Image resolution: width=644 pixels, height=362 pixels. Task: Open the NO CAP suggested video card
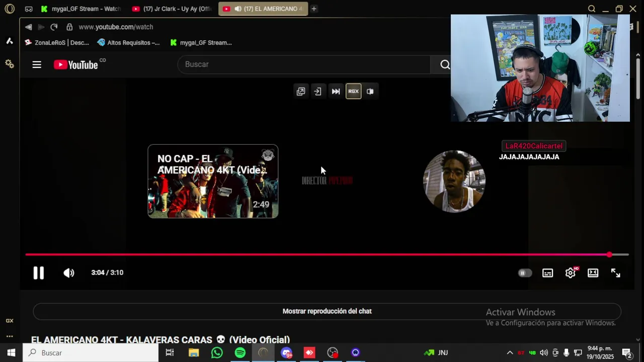pos(213,181)
